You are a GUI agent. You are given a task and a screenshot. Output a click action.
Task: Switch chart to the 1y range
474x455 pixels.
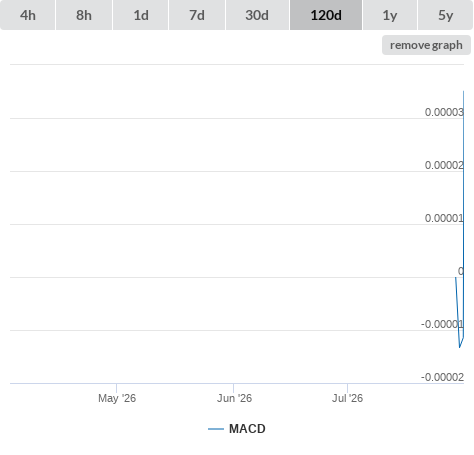[390, 15]
